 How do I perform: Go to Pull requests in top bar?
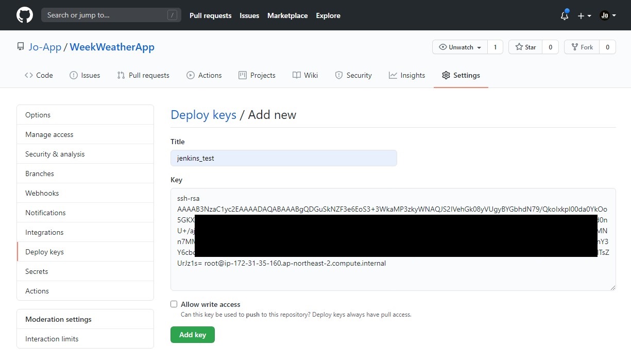click(x=210, y=15)
